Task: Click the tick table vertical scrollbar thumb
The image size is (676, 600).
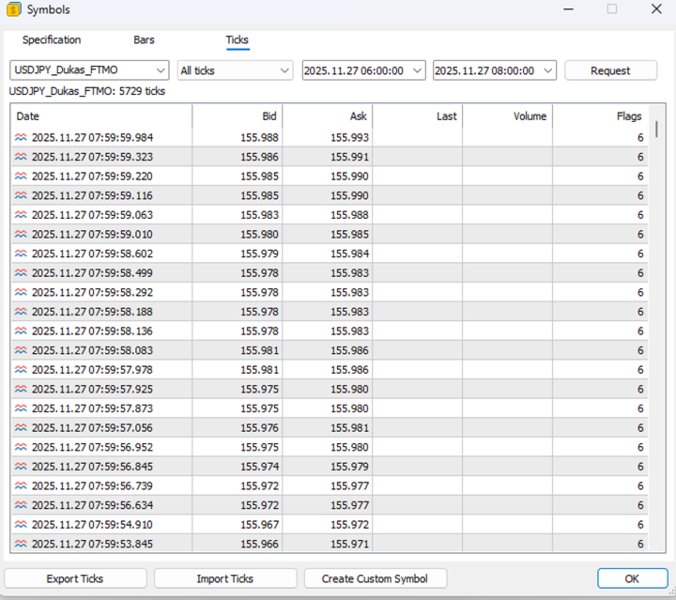Action: [657, 129]
